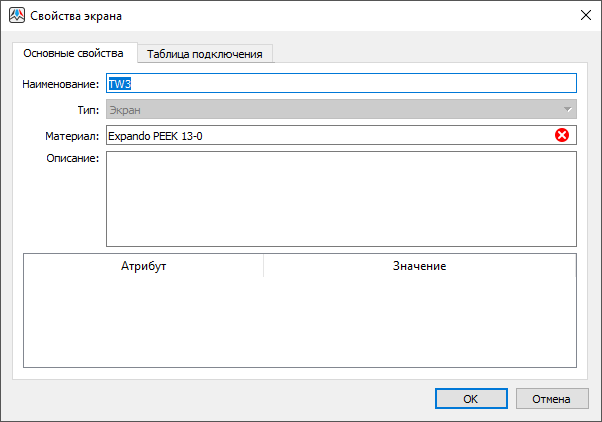The width and height of the screenshot is (602, 422).
Task: Close the Свойства экрана dialog window
Action: click(x=585, y=15)
